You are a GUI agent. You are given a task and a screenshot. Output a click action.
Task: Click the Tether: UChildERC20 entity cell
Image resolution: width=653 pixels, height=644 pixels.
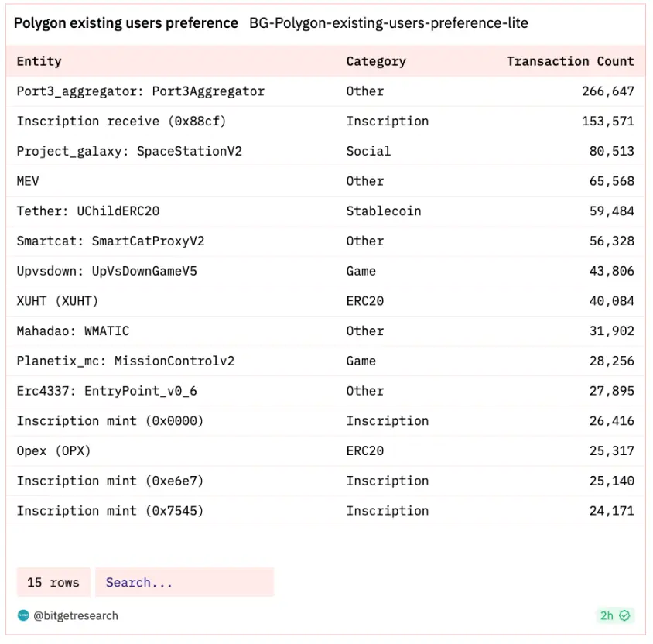88,211
